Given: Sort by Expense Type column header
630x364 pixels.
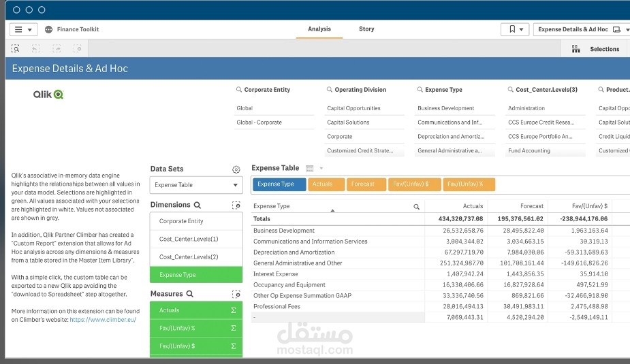Looking at the screenshot, I should pos(272,206).
